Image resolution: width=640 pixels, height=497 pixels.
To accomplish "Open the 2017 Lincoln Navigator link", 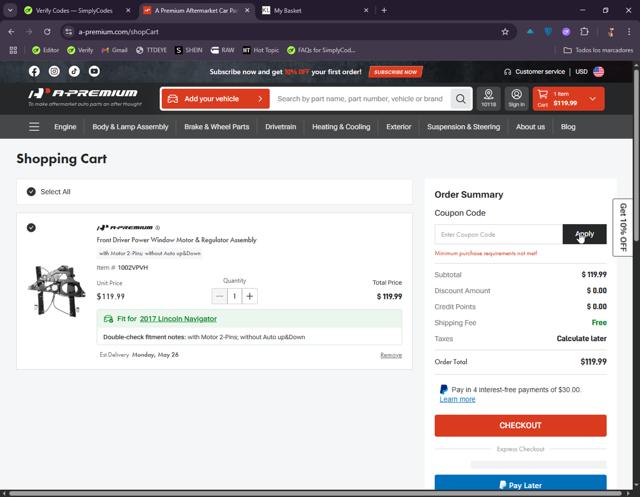I will (178, 319).
